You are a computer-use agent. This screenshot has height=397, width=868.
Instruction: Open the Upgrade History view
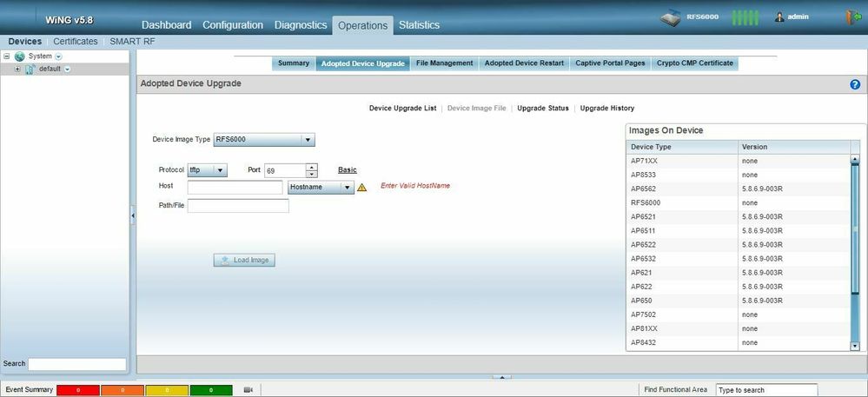(606, 109)
